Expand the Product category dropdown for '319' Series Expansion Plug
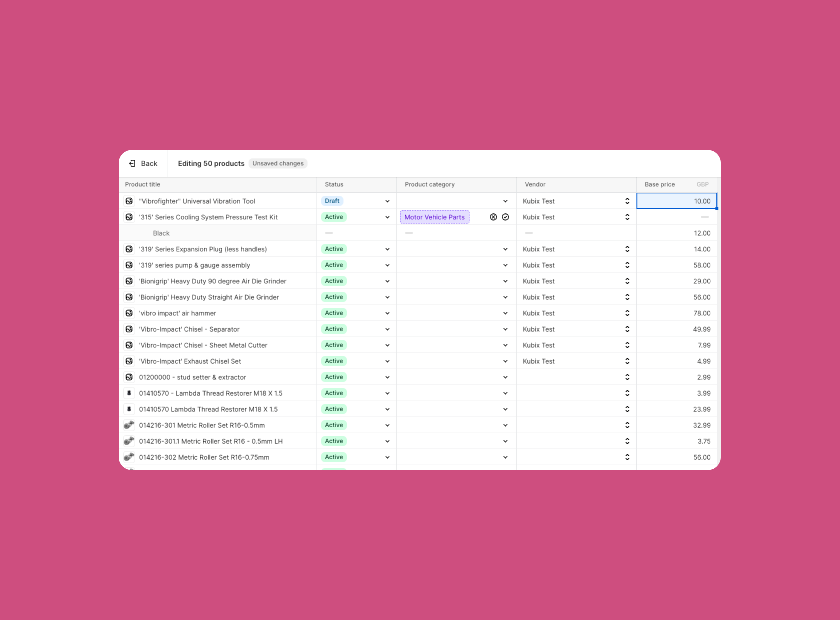Image resolution: width=840 pixels, height=620 pixels. 506,249
